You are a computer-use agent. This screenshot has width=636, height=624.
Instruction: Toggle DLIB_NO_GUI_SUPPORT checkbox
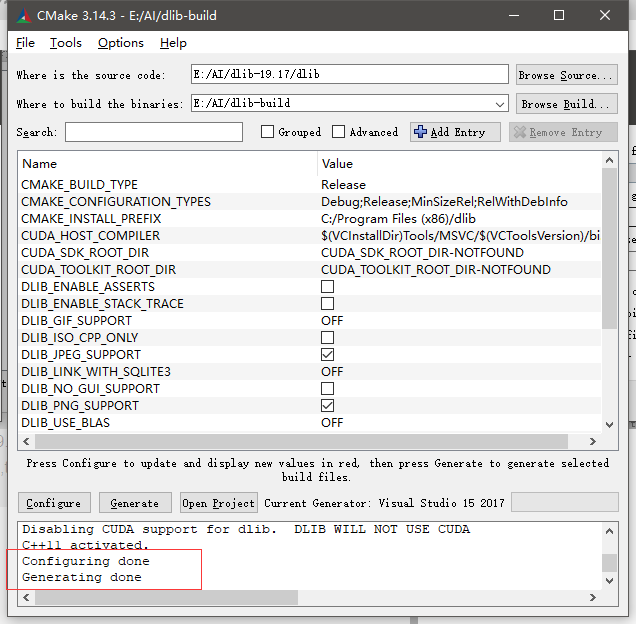click(x=327, y=389)
